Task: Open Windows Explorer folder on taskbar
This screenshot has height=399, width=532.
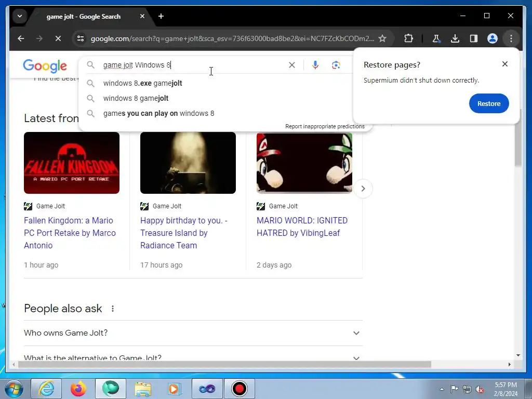Action: [x=143, y=389]
